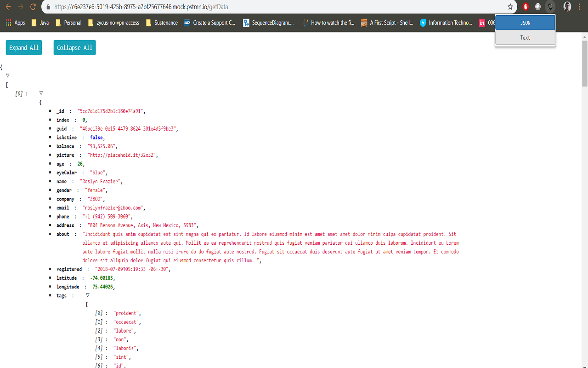Click the age value 26
This screenshot has width=588, height=368.
tap(80, 164)
